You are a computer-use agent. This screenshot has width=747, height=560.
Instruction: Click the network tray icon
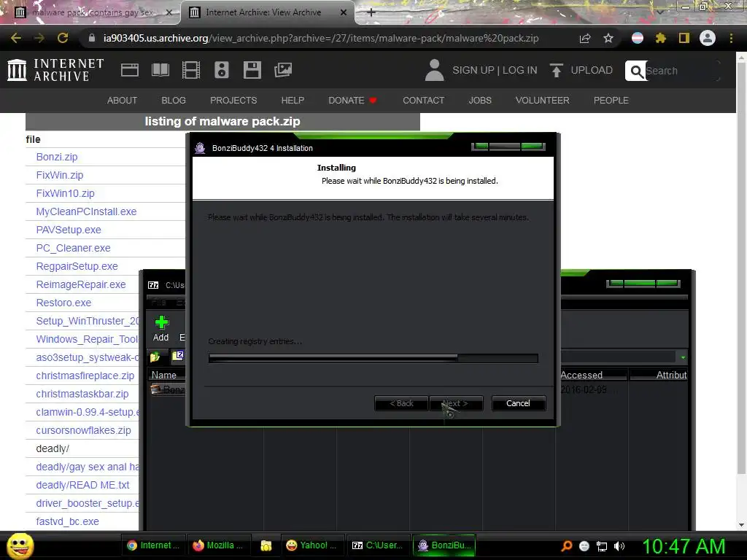pos(602,546)
